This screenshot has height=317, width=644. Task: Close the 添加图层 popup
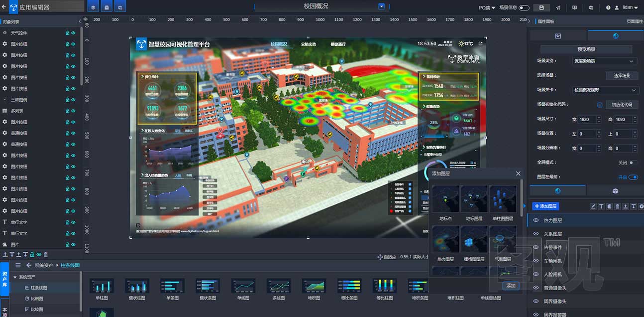pyautogui.click(x=518, y=173)
